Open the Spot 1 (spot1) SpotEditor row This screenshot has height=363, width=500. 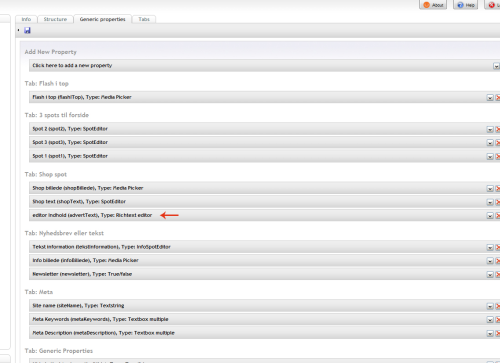coord(264,156)
